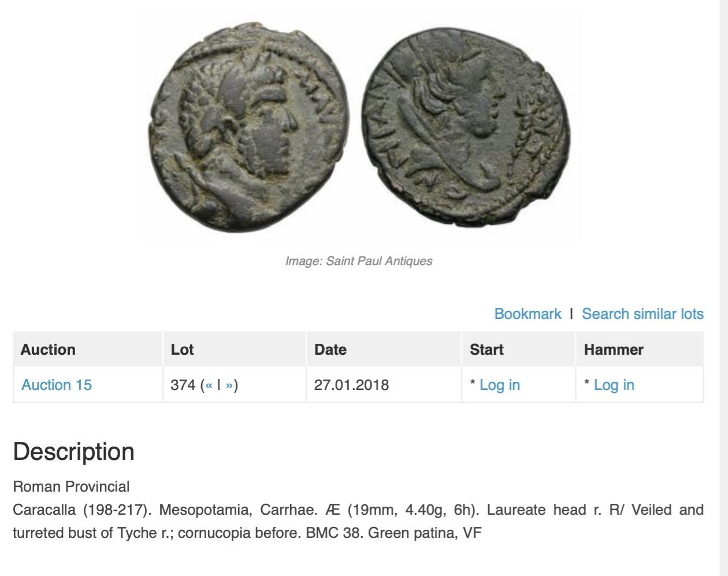This screenshot has height=576, width=728.
Task: Click the Auction column header
Action: pos(48,350)
